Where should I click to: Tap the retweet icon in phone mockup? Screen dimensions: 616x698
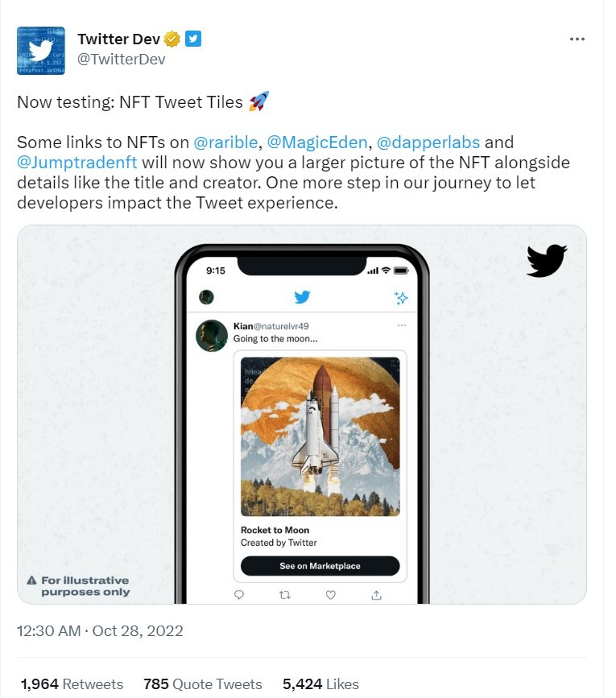pyautogui.click(x=285, y=595)
